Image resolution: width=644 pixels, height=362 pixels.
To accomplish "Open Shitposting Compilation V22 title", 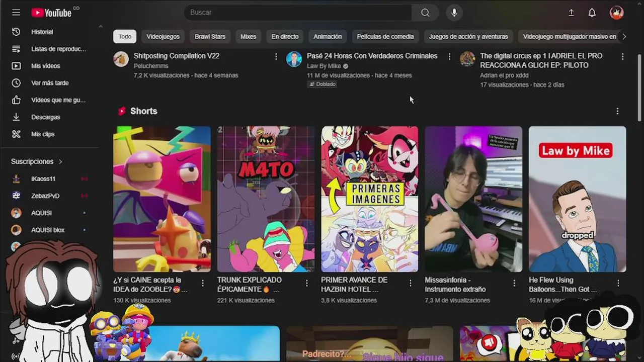I will click(177, 56).
